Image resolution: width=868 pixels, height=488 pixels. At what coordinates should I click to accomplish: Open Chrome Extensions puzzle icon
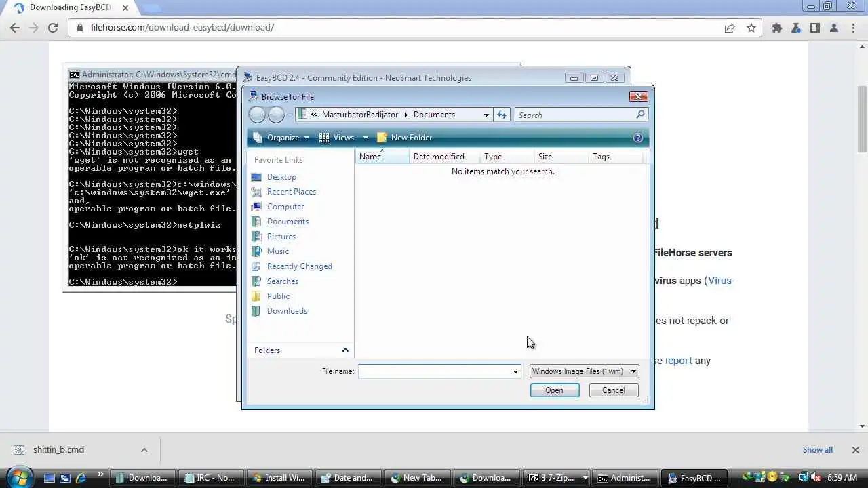777,28
